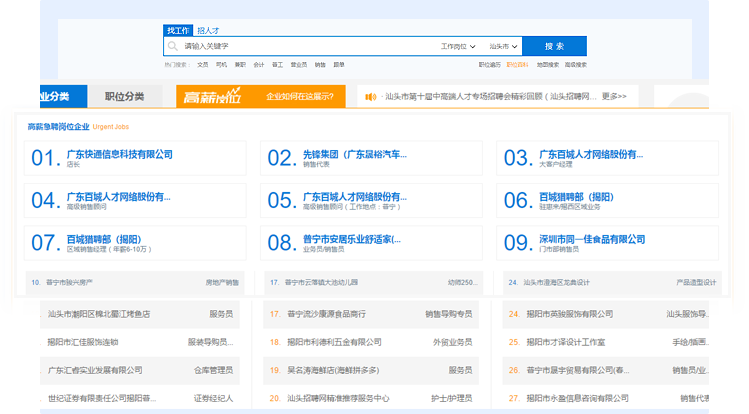This screenshot has height=414, width=749.
Task: Click hot search keyword 会计
Action: pos(258,65)
